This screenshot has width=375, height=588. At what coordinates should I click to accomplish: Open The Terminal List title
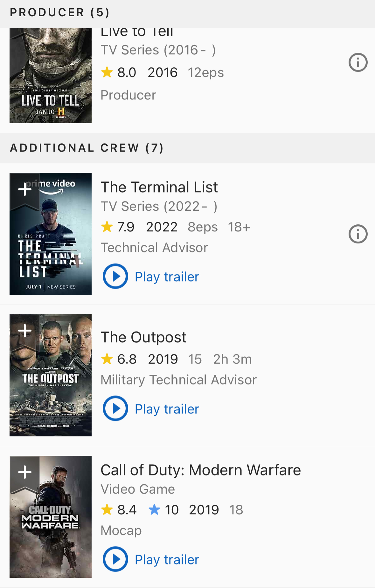tap(159, 187)
